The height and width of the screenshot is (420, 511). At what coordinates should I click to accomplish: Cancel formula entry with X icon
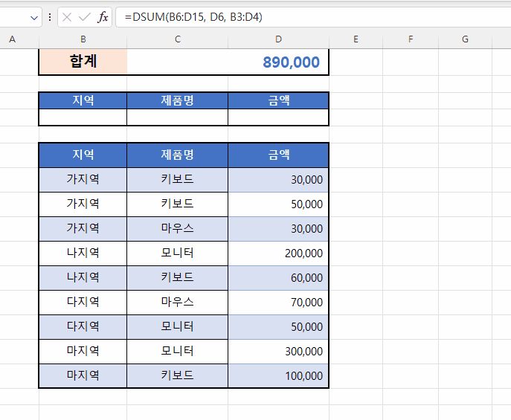(67, 17)
